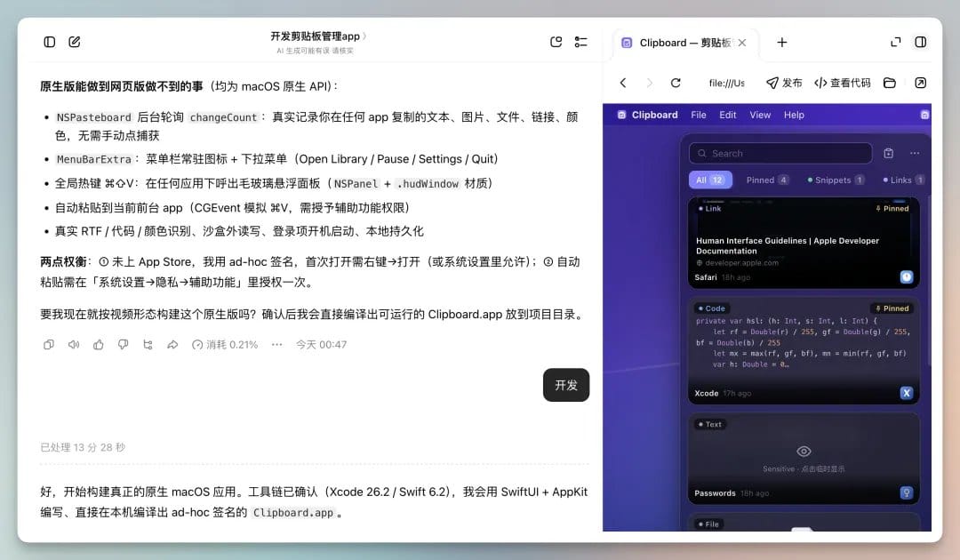
Task: Click the Code type tag
Action: coord(712,308)
